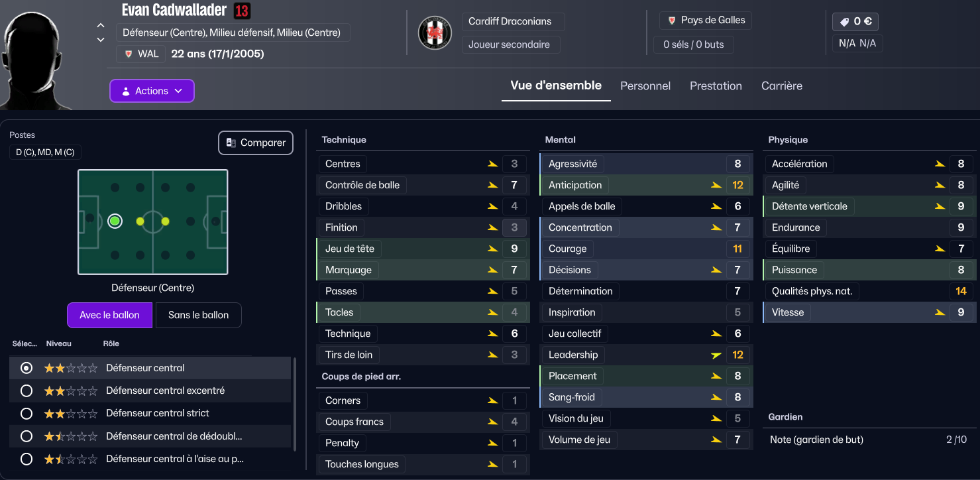Click the Comparer button
980x480 pixels.
tap(256, 143)
